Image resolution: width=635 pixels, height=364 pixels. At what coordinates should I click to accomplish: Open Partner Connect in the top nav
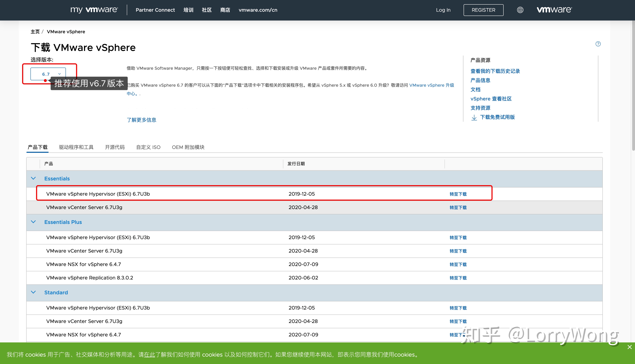pyautogui.click(x=155, y=10)
